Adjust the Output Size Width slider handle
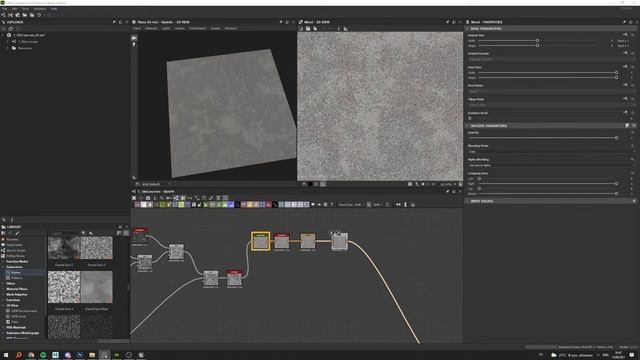The image size is (640, 360). pos(537,41)
